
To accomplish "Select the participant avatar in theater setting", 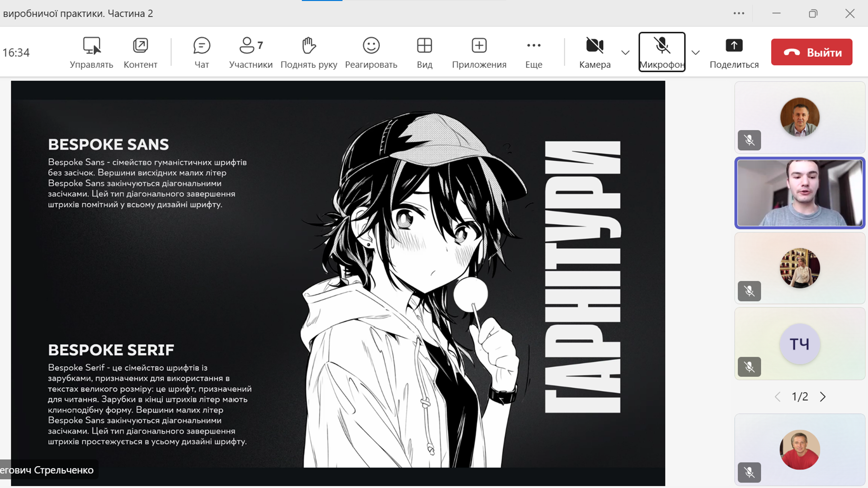I will [800, 268].
